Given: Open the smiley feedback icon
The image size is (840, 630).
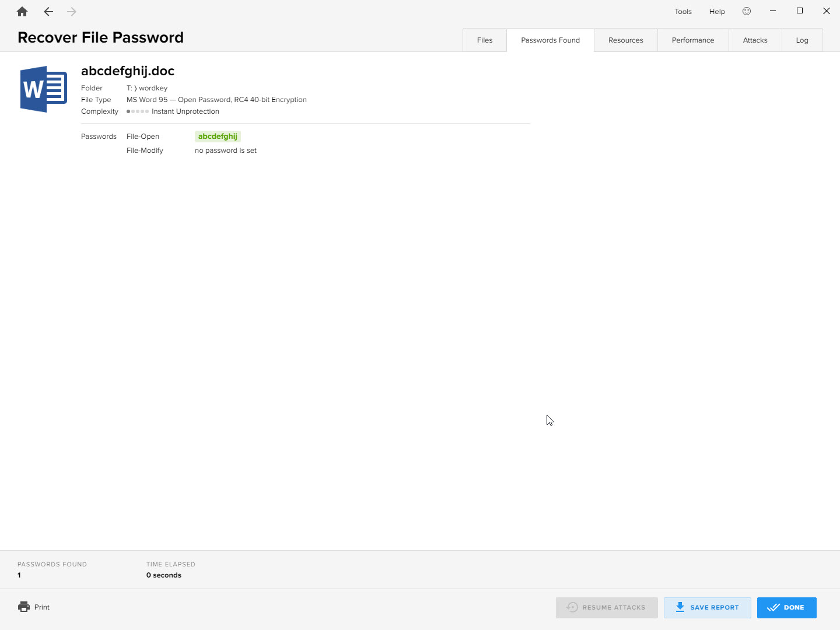Looking at the screenshot, I should 747,11.
